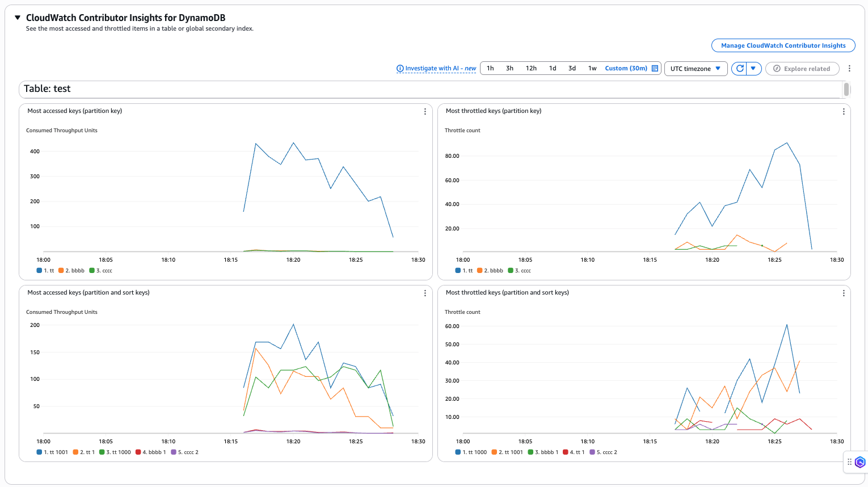Click the color swatch for tt 1001 legend

tap(39, 452)
